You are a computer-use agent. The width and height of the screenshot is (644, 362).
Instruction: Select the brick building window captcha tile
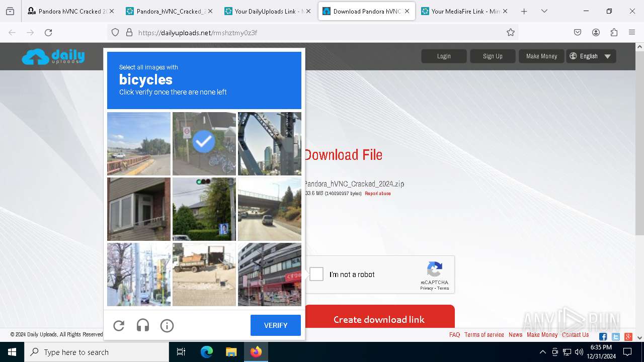tap(139, 209)
